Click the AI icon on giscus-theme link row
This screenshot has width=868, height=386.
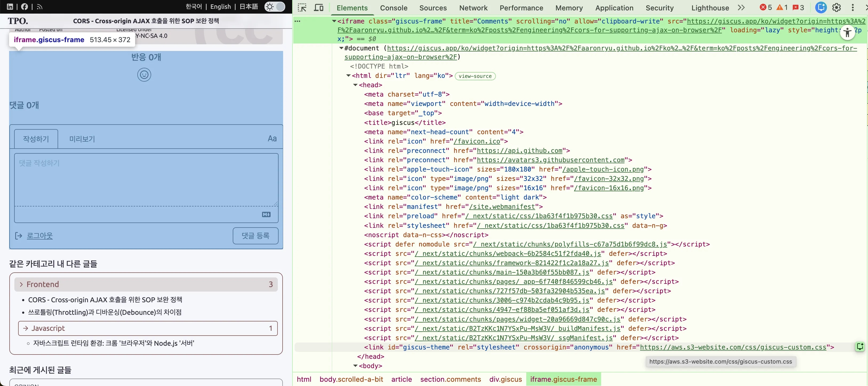point(860,347)
